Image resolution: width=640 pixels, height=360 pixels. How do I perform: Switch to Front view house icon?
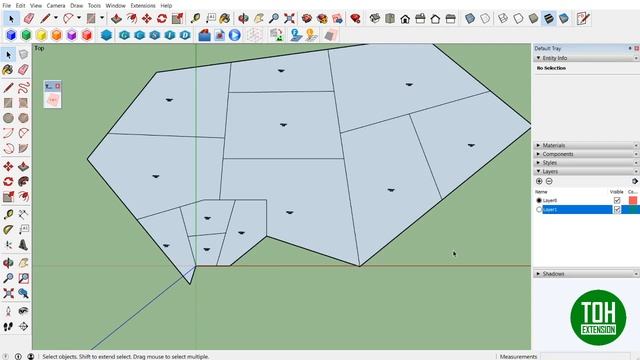tap(405, 18)
